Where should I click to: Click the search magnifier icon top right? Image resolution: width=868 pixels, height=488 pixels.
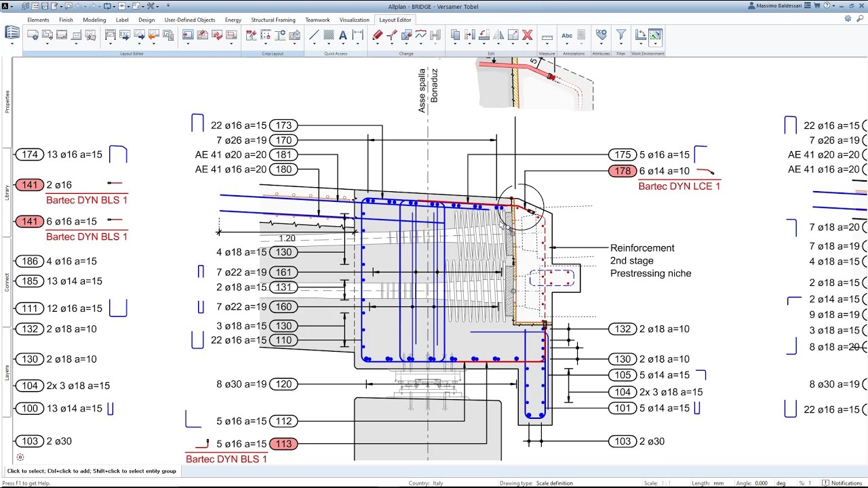coord(860,18)
